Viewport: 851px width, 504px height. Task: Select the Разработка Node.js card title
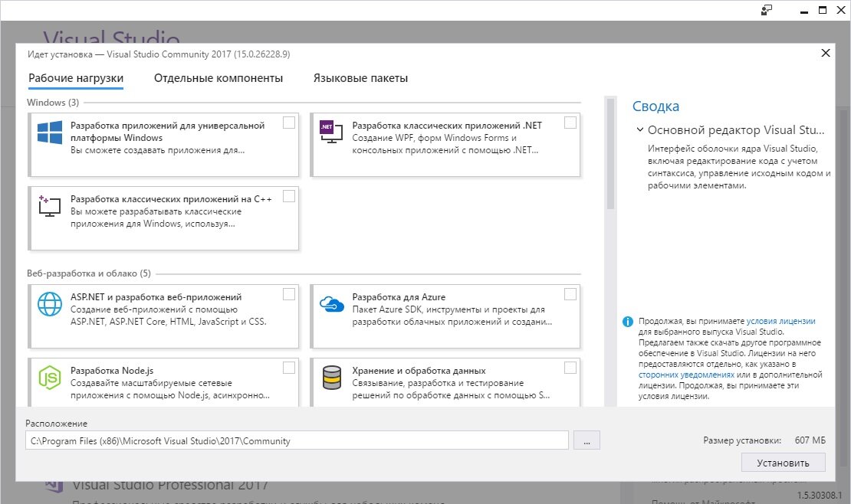click(x=112, y=371)
